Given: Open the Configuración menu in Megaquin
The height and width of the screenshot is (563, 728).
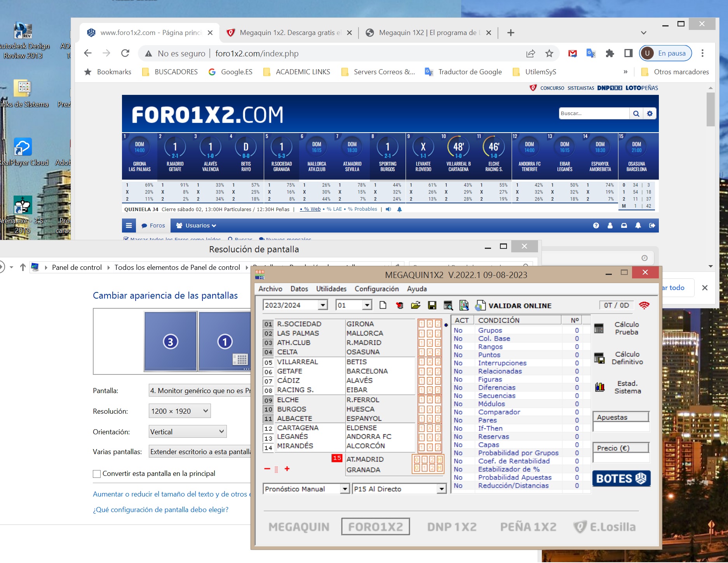Looking at the screenshot, I should [x=376, y=289].
